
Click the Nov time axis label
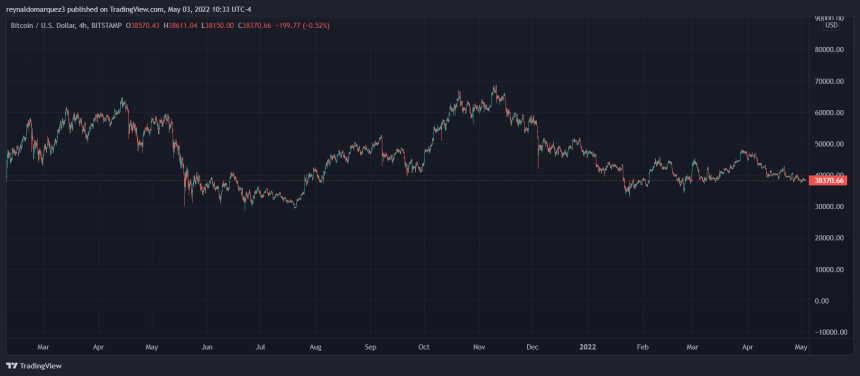[479, 347]
